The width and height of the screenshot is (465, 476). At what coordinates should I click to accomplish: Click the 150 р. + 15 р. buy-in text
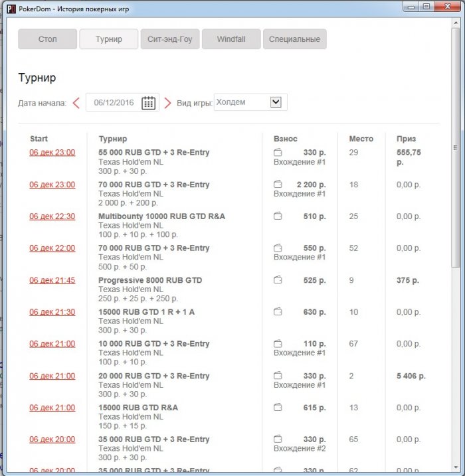(122, 426)
